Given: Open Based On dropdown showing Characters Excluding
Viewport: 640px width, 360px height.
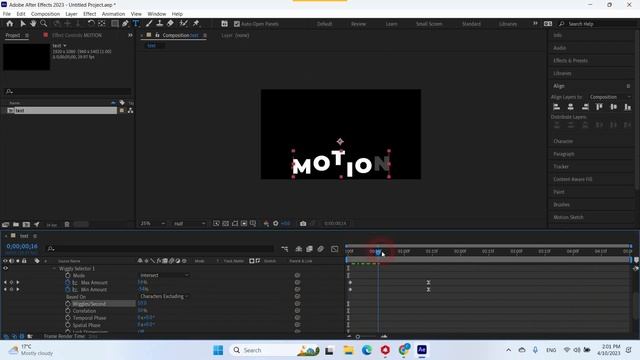Looking at the screenshot, I should 164,296.
